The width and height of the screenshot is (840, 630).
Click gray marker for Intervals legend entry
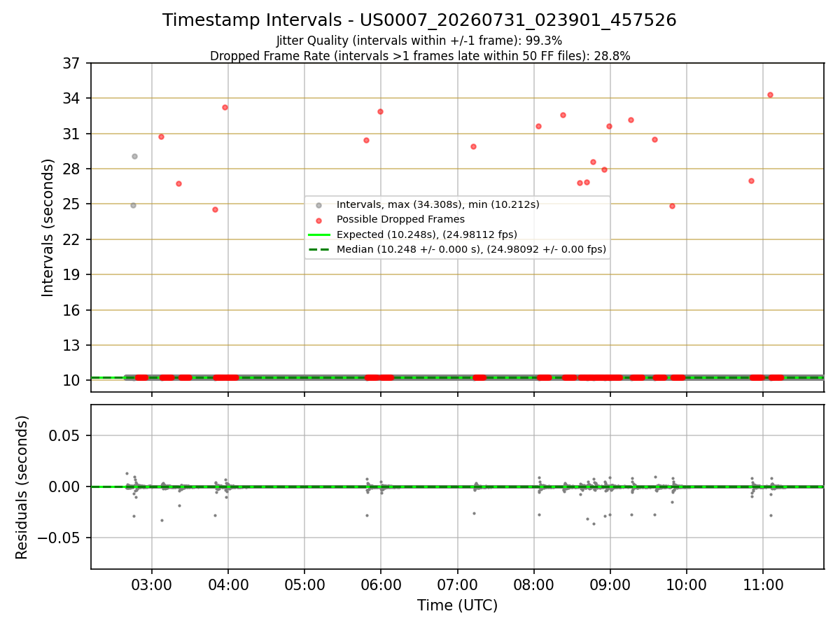click(x=319, y=205)
